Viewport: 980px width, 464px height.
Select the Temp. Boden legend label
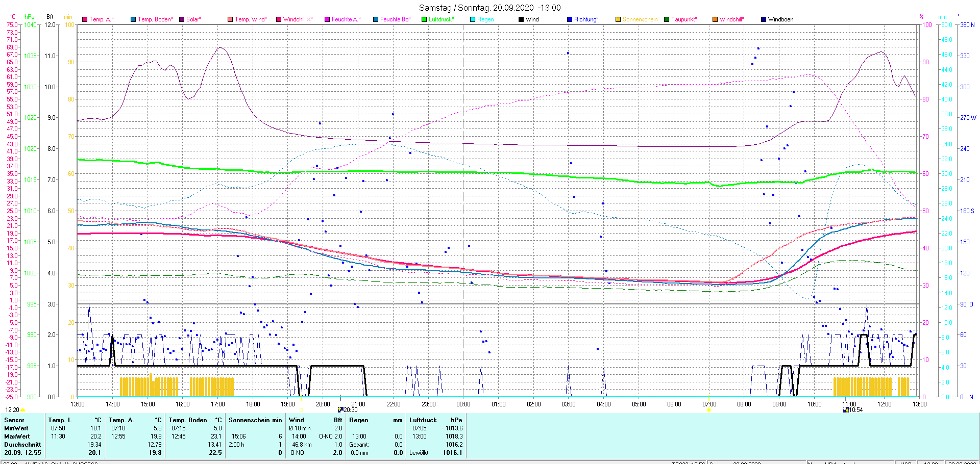(x=155, y=19)
